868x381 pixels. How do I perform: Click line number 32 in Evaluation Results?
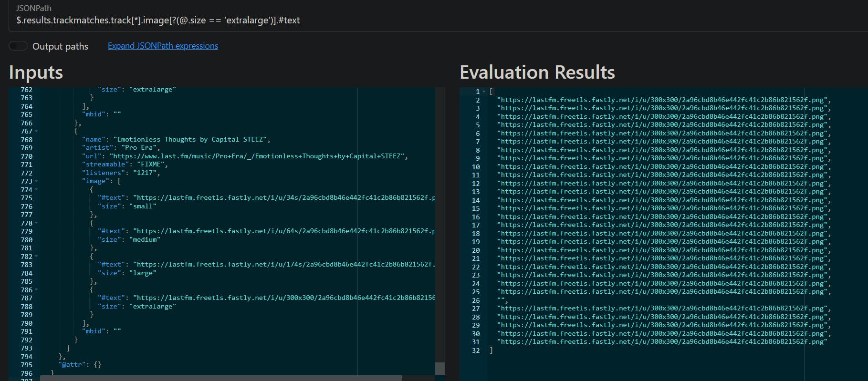475,350
